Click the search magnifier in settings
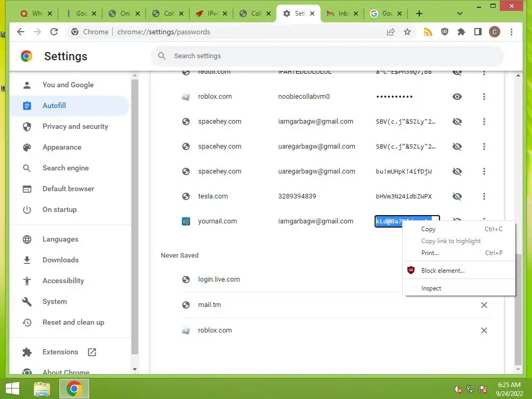Viewport: 532px width, 399px height. tap(162, 56)
